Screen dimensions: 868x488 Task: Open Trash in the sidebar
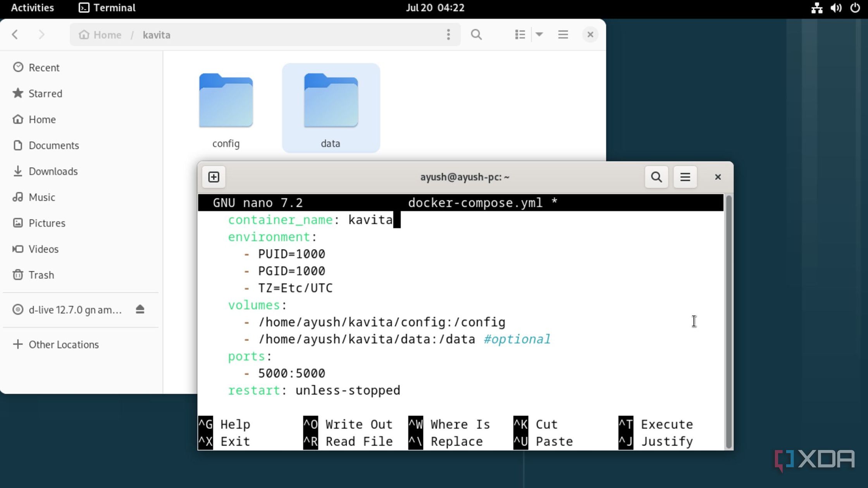81,275
